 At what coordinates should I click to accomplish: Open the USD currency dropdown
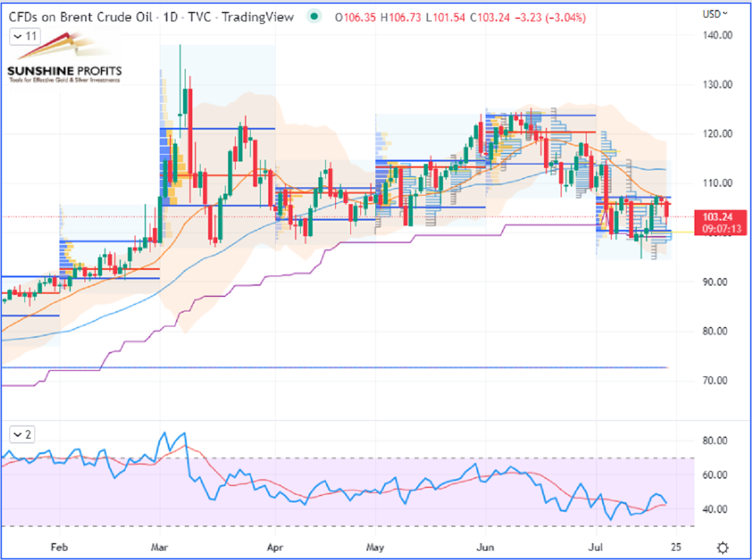(x=715, y=13)
